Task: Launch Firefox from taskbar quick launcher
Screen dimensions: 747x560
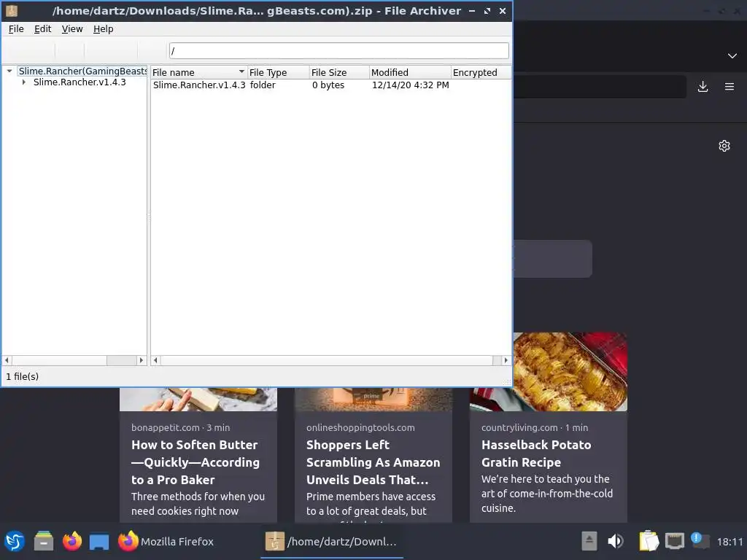Action: pos(72,542)
